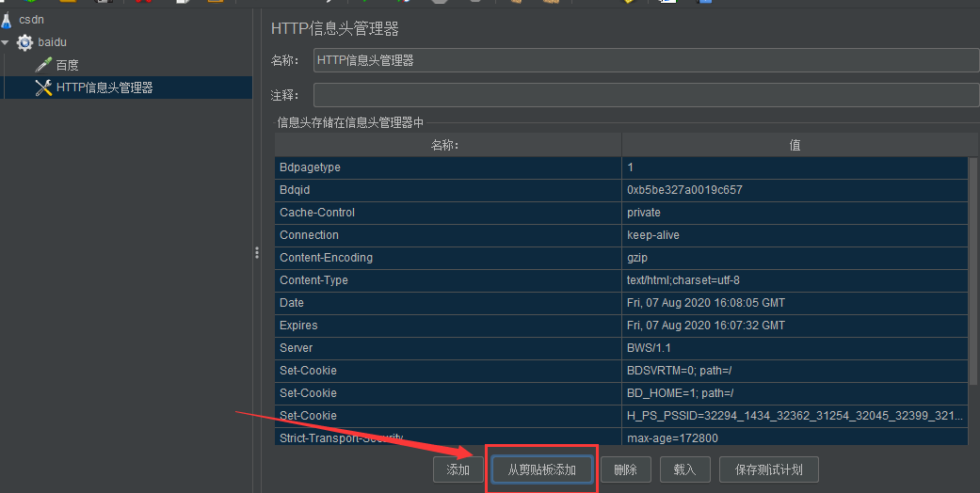Select the Expires name cell
The width and height of the screenshot is (980, 493).
pyautogui.click(x=448, y=325)
